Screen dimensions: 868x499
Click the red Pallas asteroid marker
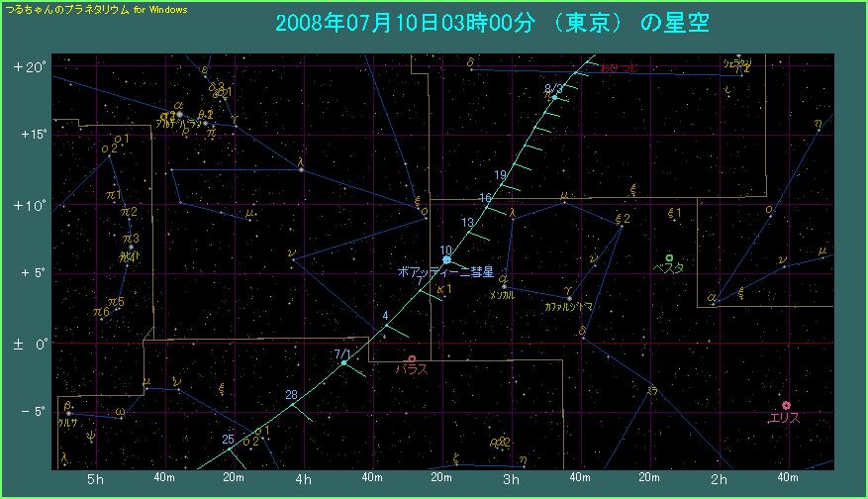pyautogui.click(x=411, y=358)
